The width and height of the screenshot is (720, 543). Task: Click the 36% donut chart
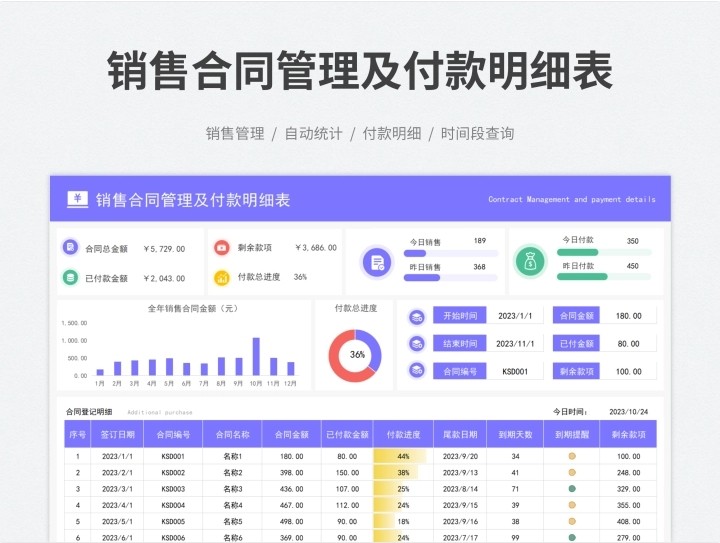[x=355, y=355]
